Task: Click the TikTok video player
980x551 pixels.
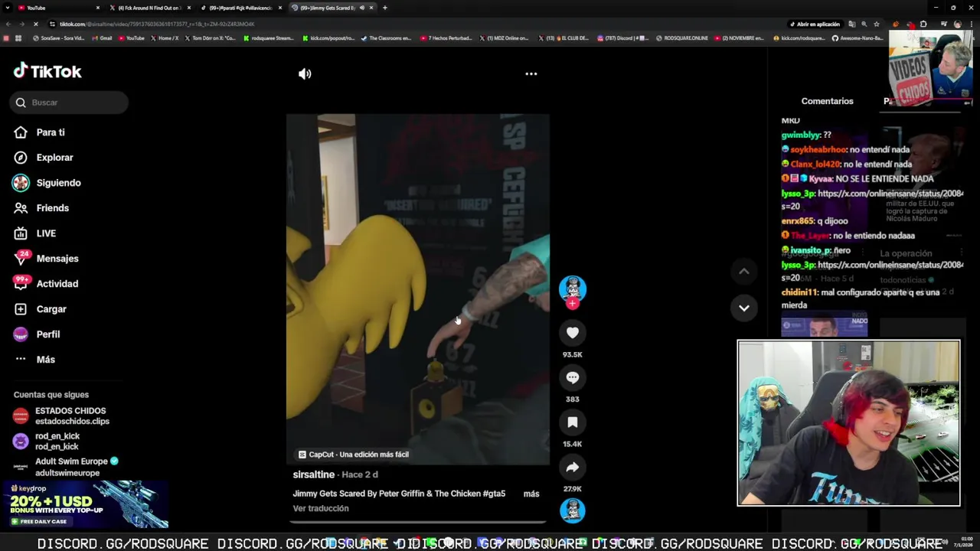Action: coord(418,289)
